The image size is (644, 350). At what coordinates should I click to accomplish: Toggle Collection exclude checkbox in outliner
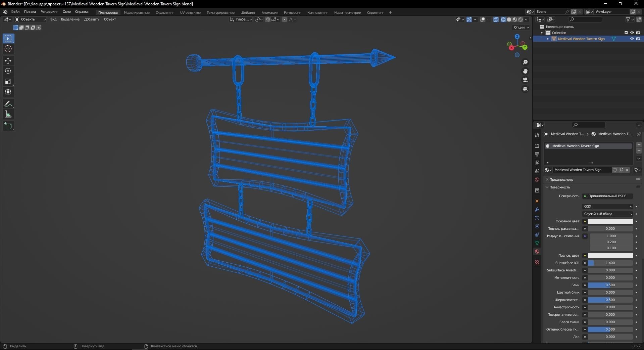(626, 33)
